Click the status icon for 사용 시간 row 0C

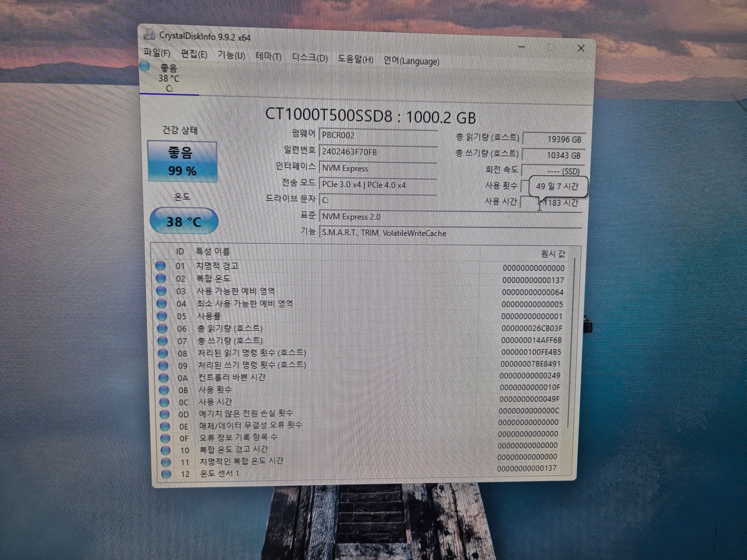click(164, 402)
